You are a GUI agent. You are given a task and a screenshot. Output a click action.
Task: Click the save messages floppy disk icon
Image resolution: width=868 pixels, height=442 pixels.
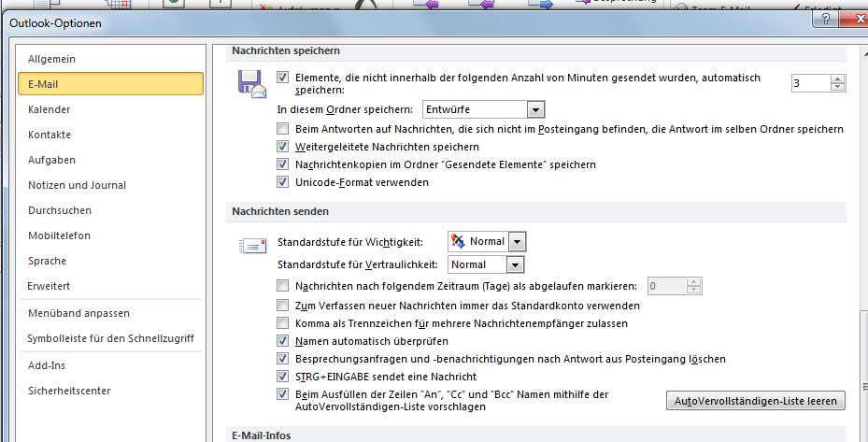pyautogui.click(x=252, y=84)
